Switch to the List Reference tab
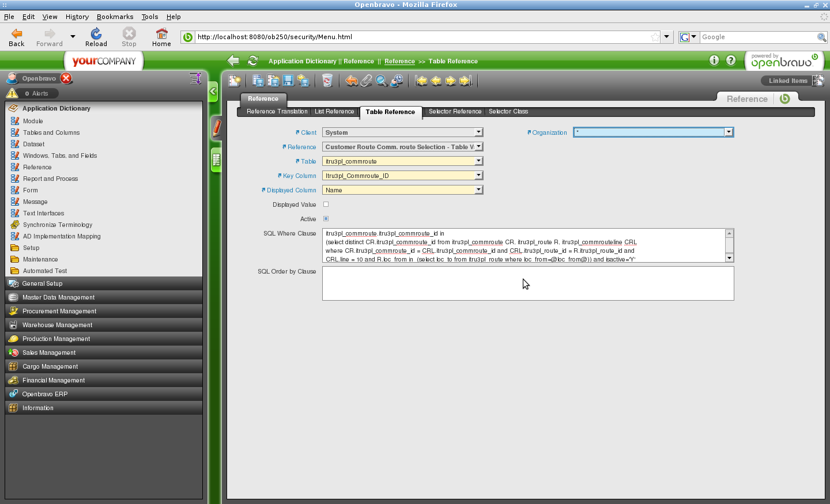This screenshot has height=504, width=830. pyautogui.click(x=334, y=112)
